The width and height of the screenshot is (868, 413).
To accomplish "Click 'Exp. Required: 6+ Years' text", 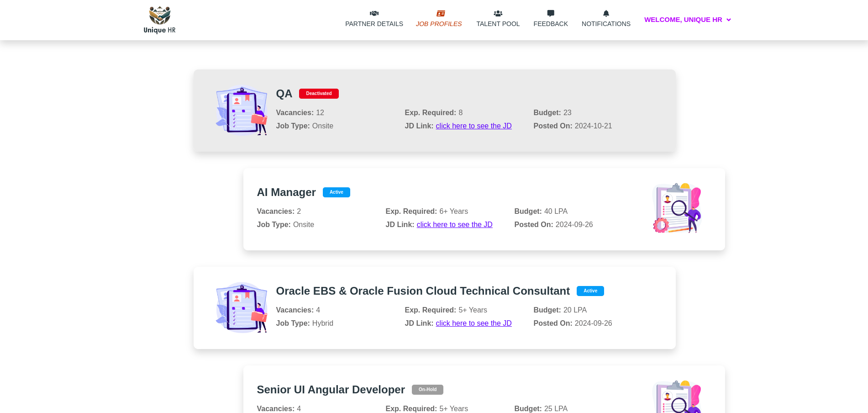I will tap(426, 211).
